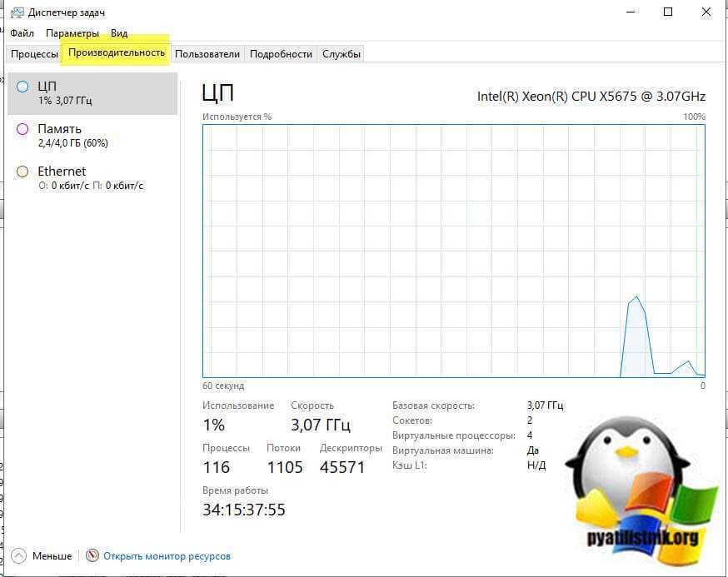Click the 60 секунд graph label
The image size is (728, 577).
point(223,385)
